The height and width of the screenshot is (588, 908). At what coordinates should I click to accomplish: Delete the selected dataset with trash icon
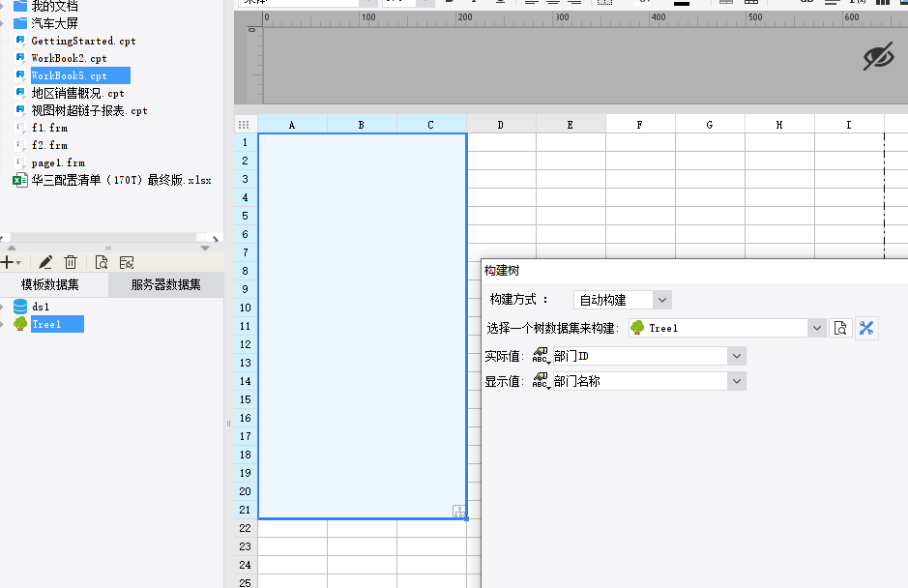[x=71, y=262]
